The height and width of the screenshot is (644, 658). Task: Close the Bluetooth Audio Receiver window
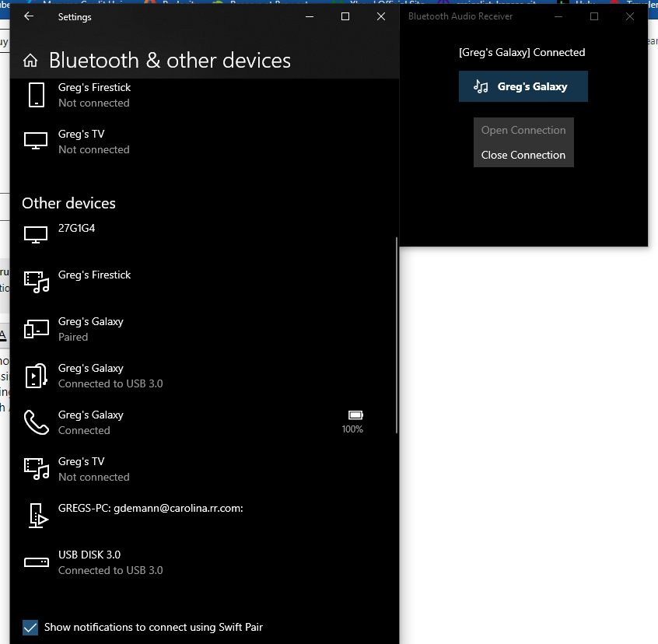pos(629,16)
